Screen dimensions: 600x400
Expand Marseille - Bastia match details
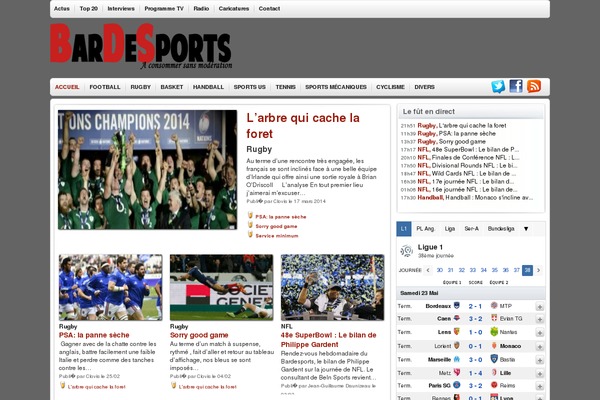[540, 360]
